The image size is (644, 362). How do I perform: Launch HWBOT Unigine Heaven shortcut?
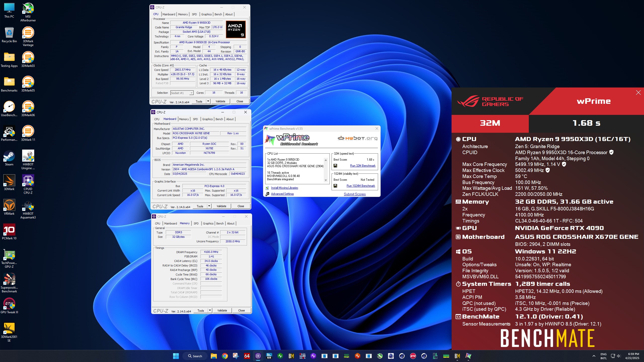[x=28, y=160]
